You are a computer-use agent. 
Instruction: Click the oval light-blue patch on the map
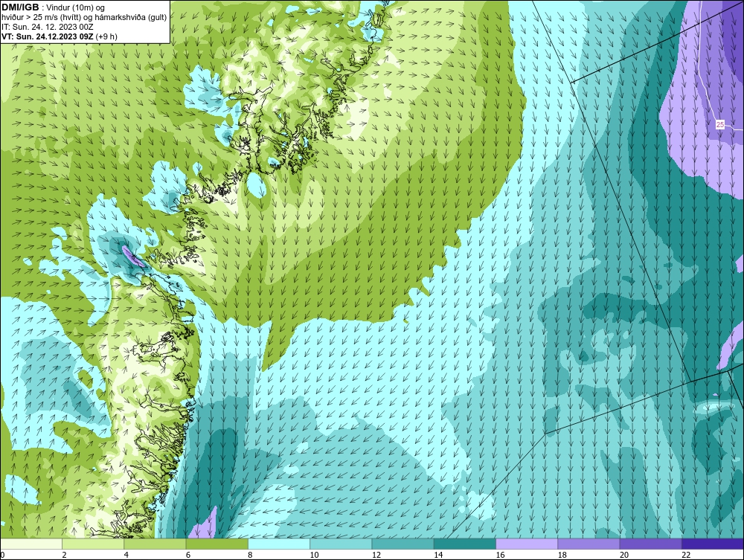coord(256,185)
